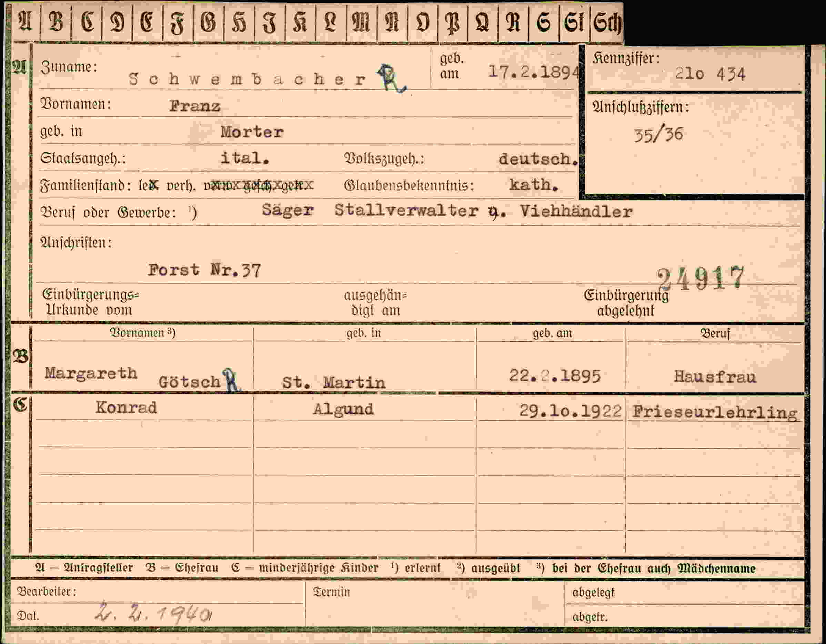Click the 'Anschriften:' label
The width and height of the screenshot is (826, 644).
(76, 242)
